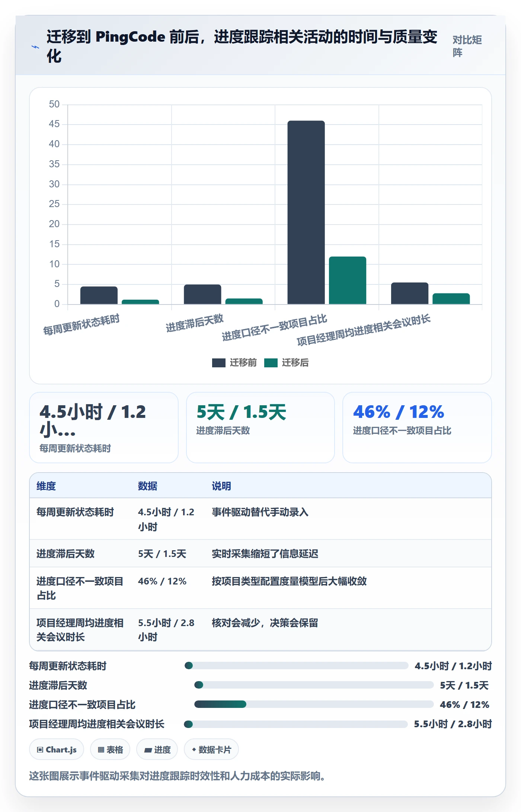Click the green 迁移后 bar for 每周更新状态耗时
The width and height of the screenshot is (521, 812).
point(140,302)
